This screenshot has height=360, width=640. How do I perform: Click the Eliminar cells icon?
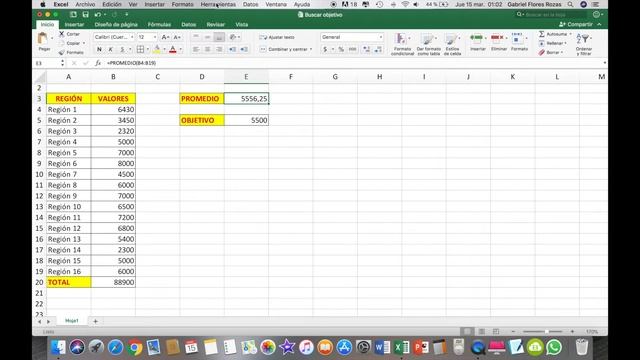coord(497,38)
